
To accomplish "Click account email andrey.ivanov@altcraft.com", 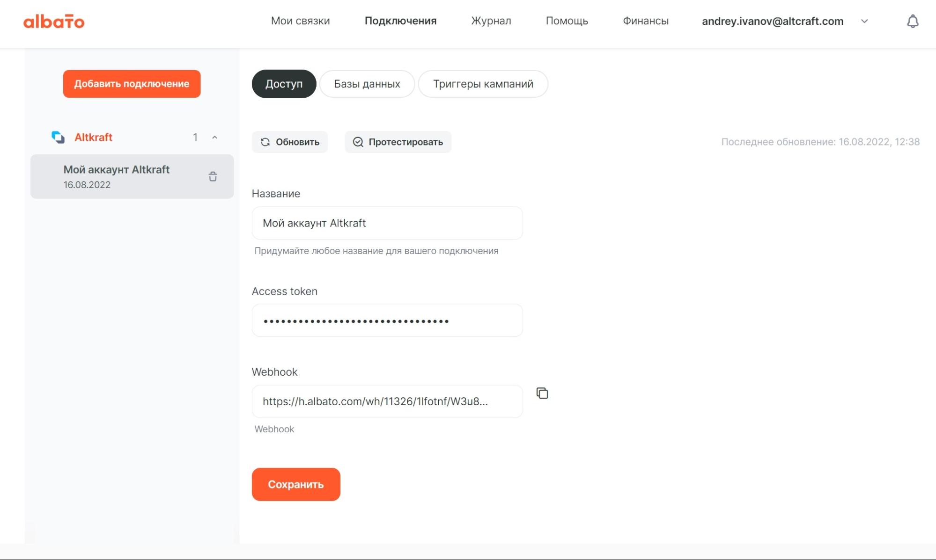I will tap(773, 21).
